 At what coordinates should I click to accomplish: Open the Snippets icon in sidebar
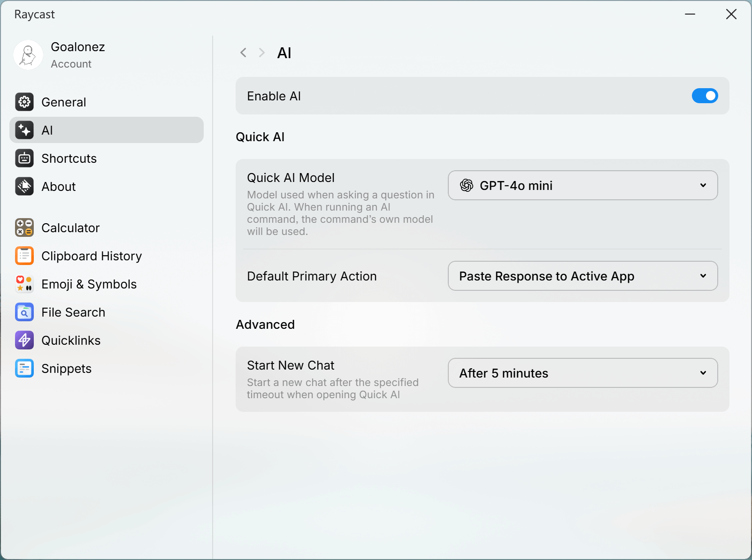pos(24,368)
